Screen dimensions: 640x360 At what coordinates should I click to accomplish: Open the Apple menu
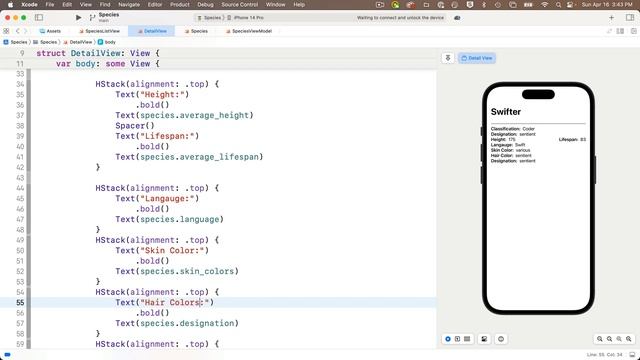(10, 4)
